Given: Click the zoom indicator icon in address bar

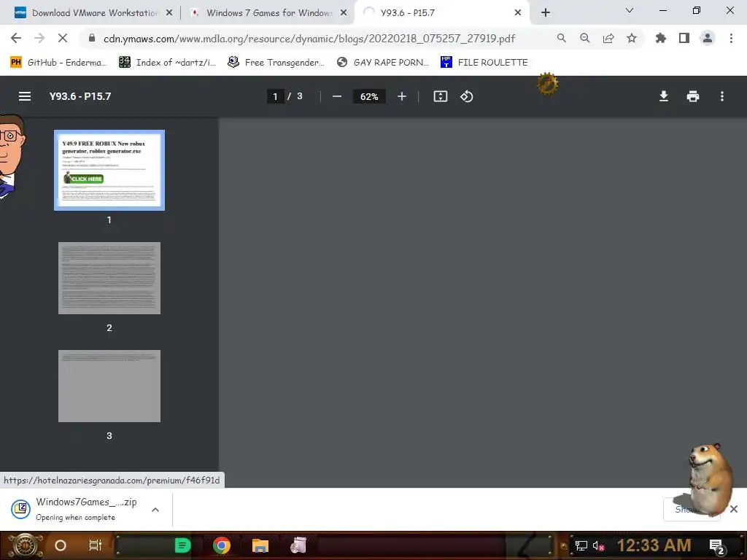Looking at the screenshot, I should [x=585, y=38].
